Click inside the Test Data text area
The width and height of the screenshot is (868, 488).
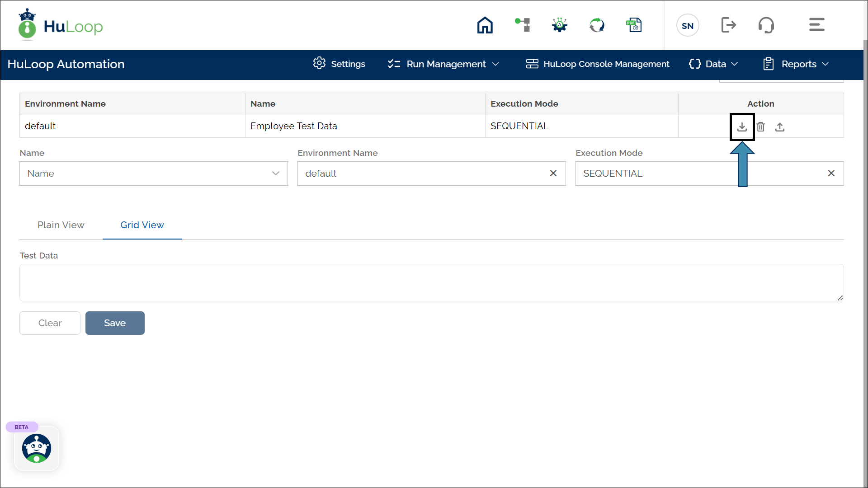point(431,282)
